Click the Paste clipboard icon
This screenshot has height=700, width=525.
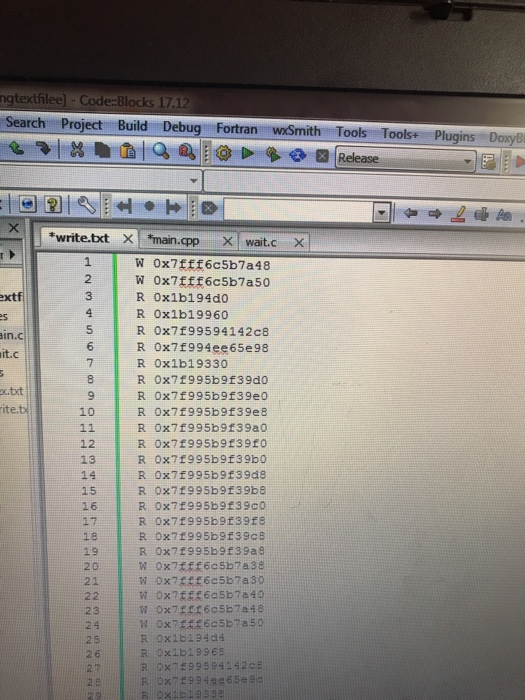(128, 151)
